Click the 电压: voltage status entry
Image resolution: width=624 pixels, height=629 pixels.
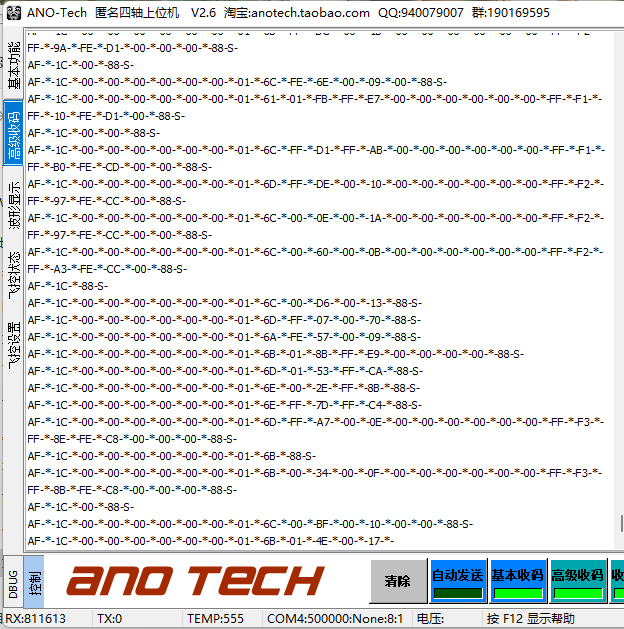[430, 619]
